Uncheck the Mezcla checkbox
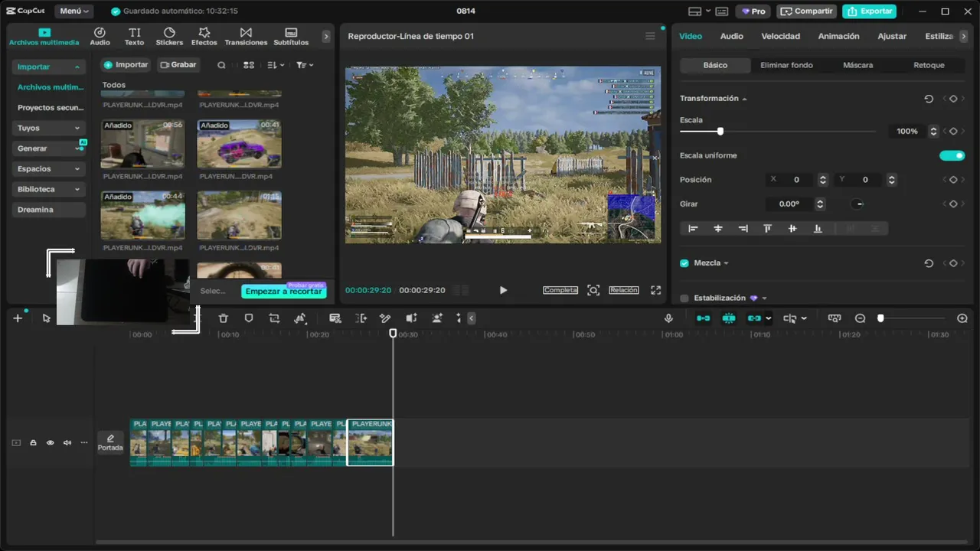Viewport: 980px width, 551px height. pyautogui.click(x=684, y=263)
